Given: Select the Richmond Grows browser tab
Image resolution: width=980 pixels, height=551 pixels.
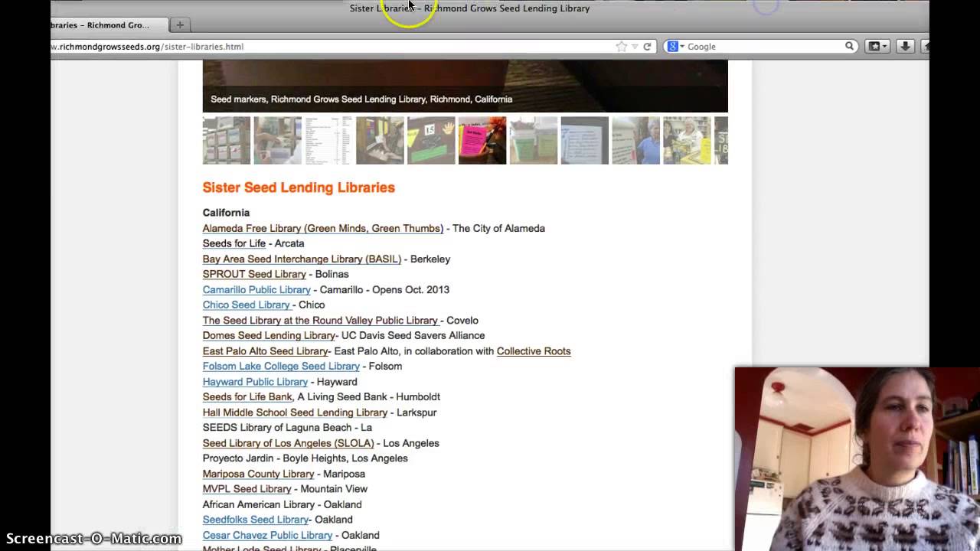Looking at the screenshot, I should click(x=107, y=25).
